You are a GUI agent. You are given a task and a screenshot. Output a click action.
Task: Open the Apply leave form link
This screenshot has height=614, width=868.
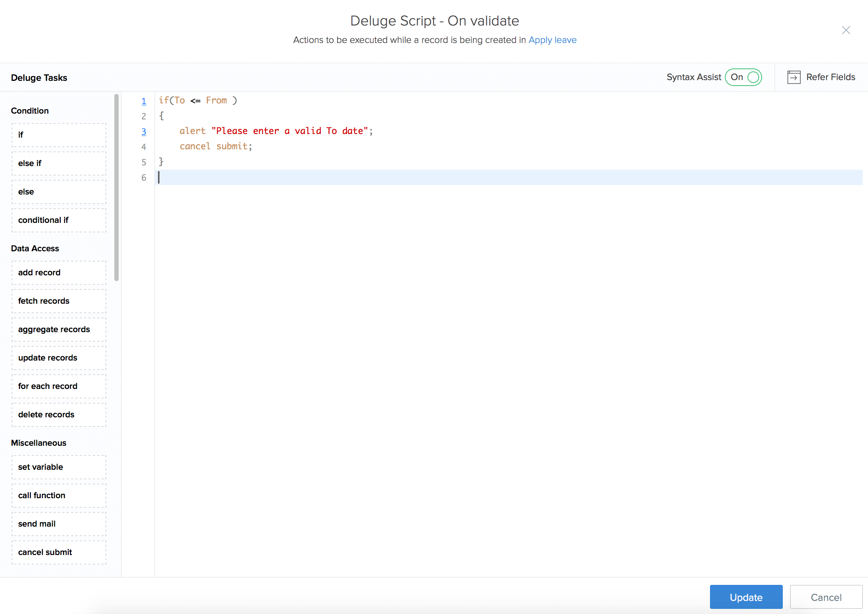point(552,40)
